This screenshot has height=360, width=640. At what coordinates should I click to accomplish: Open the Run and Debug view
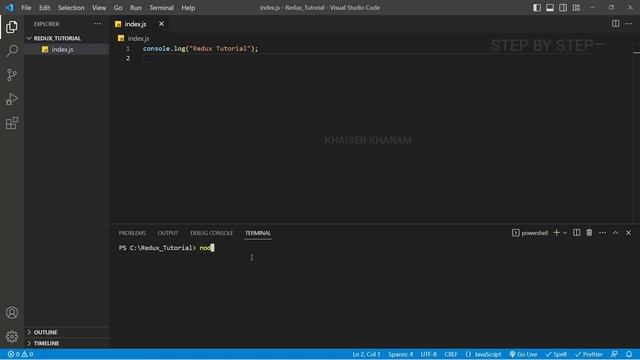12,99
